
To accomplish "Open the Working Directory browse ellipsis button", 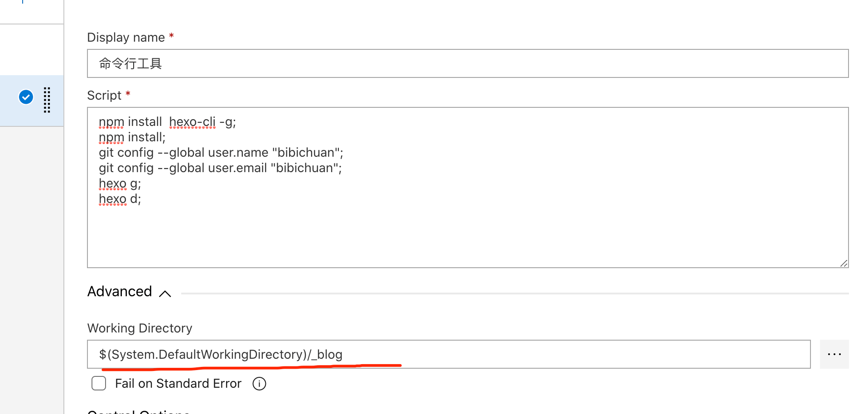I will (x=834, y=354).
